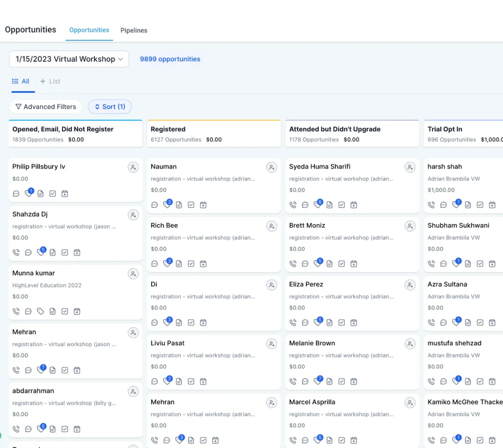Click the calendar appointment icon on Rich Bee card
The height and width of the screenshot is (448, 503).
coord(203,264)
